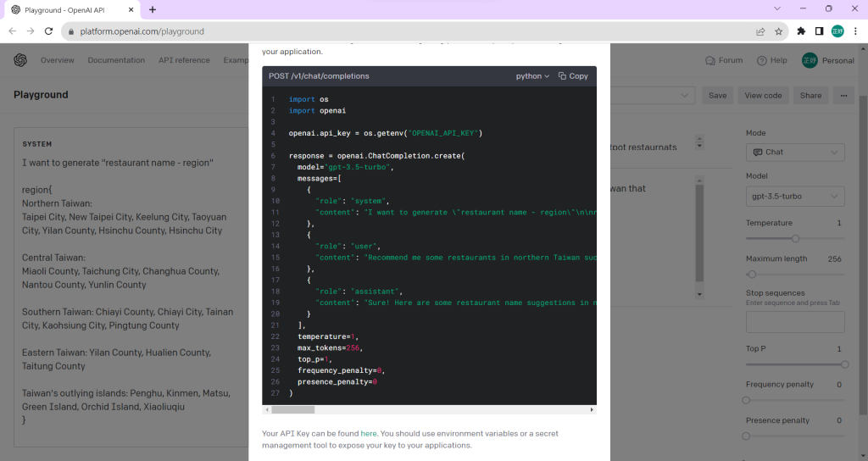
Task: Click the Stop sequences input field
Action: point(795,322)
